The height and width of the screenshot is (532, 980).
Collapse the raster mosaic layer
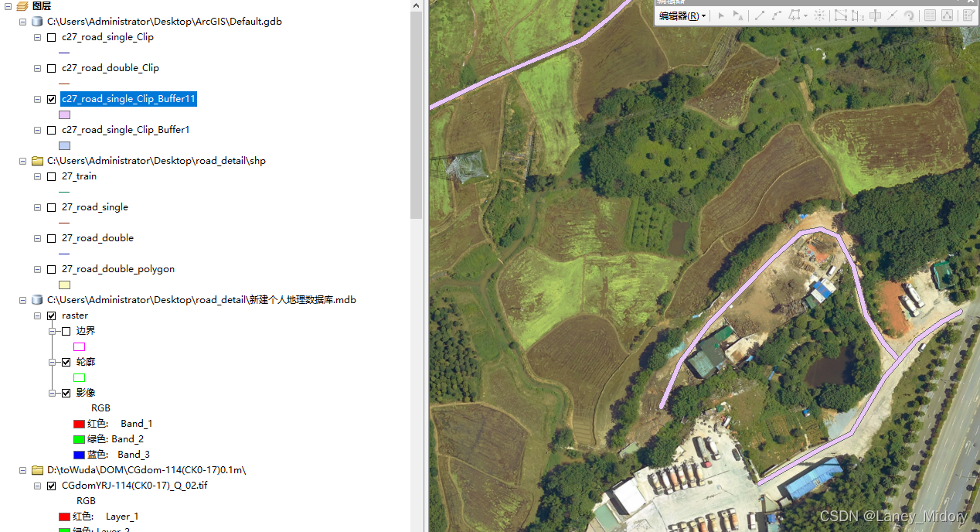pyautogui.click(x=37, y=315)
